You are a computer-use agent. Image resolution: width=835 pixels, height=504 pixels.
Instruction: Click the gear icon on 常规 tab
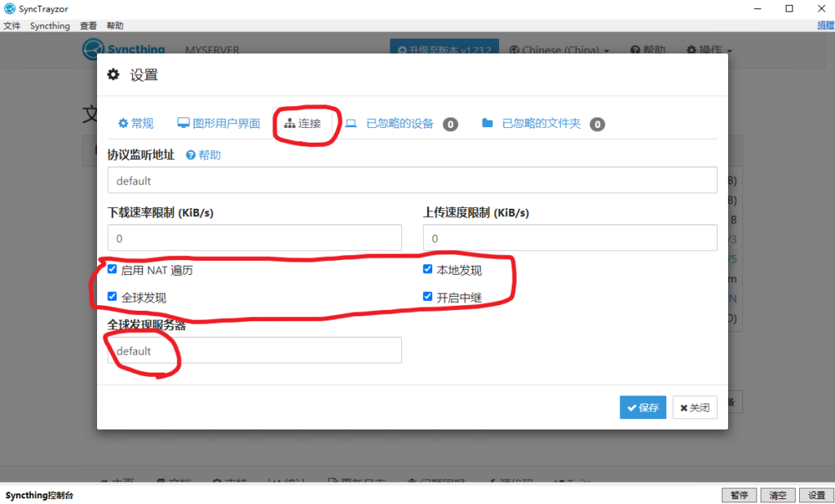(123, 124)
